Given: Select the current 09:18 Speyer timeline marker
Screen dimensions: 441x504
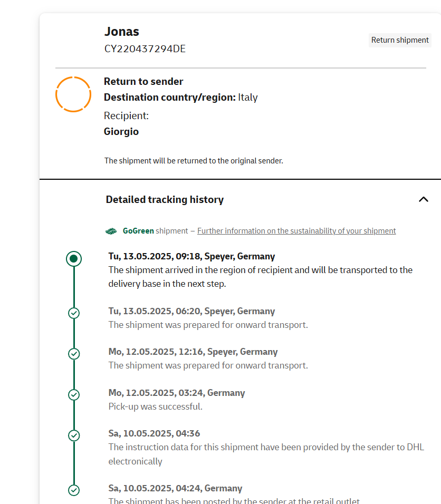Looking at the screenshot, I should click(74, 259).
